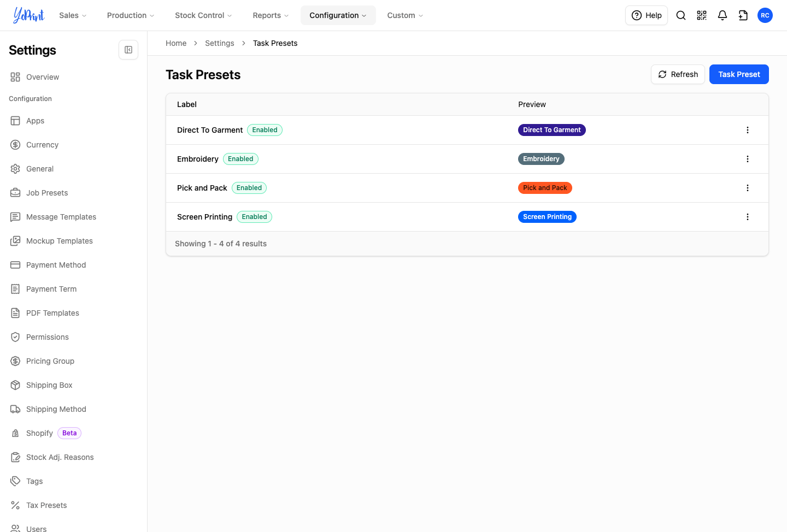
Task: Open Tags settings in sidebar
Action: [x=73, y=481]
